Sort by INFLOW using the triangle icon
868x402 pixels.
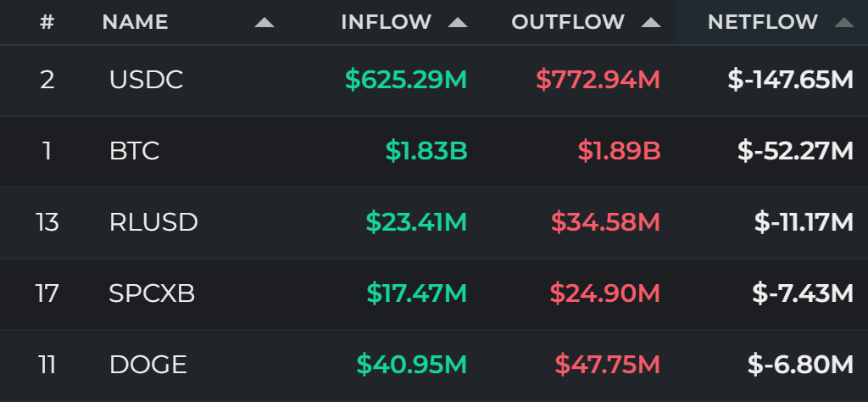458,23
